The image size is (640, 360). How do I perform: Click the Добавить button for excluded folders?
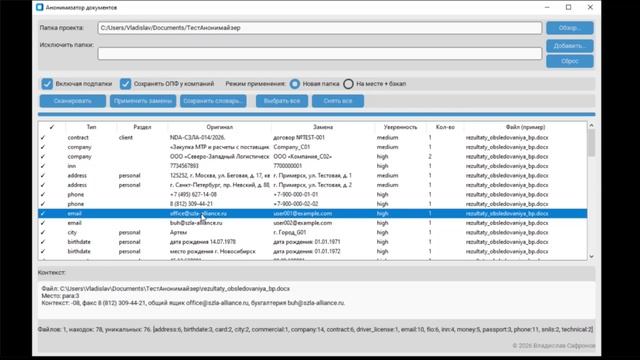coord(570,46)
